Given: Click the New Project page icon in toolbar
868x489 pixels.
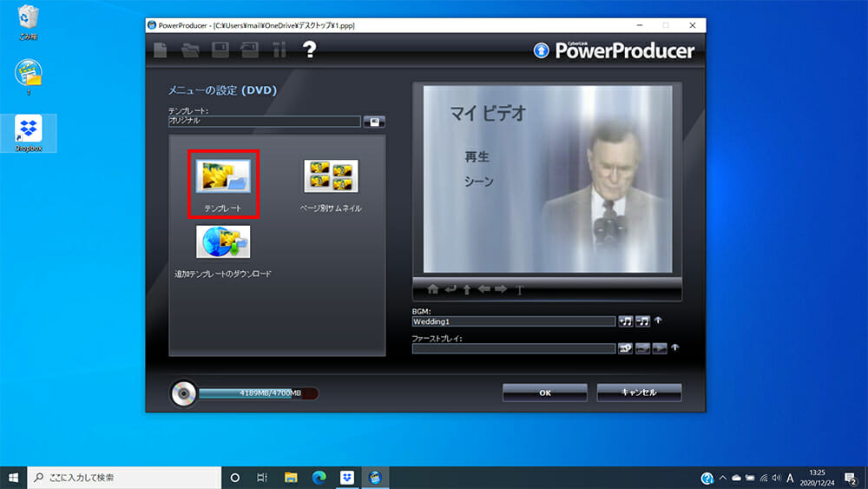Looking at the screenshot, I should pos(161,50).
